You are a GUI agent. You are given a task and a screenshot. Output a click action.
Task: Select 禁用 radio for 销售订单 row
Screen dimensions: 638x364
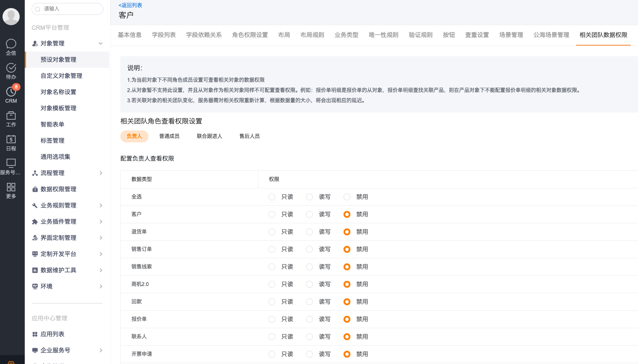(347, 249)
